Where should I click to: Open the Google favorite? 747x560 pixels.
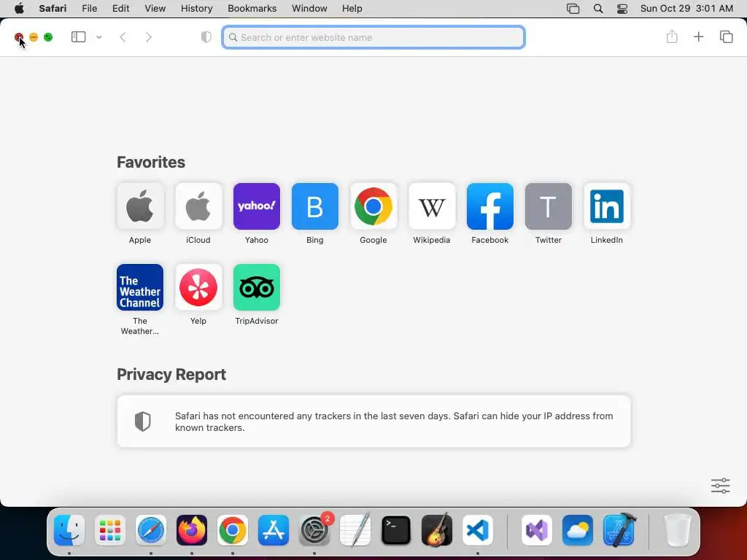pyautogui.click(x=373, y=206)
